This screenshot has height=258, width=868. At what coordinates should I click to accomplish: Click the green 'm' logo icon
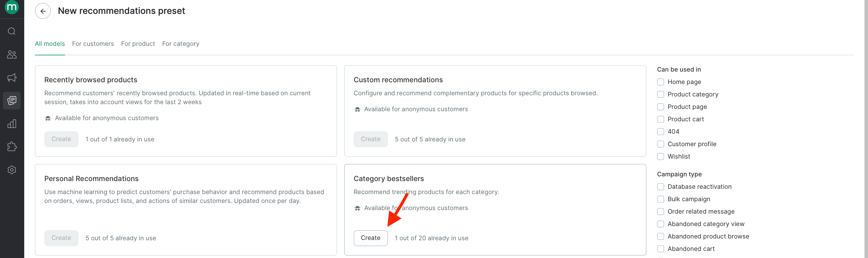pyautogui.click(x=12, y=7)
